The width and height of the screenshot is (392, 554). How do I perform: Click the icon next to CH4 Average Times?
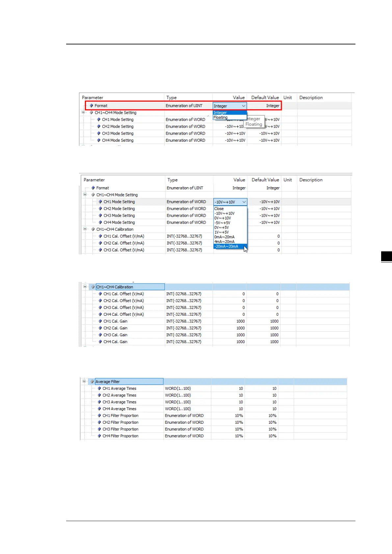(99, 409)
